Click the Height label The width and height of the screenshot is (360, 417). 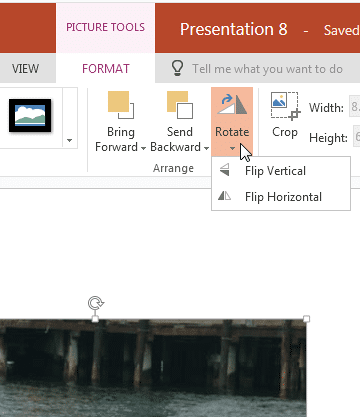[328, 138]
